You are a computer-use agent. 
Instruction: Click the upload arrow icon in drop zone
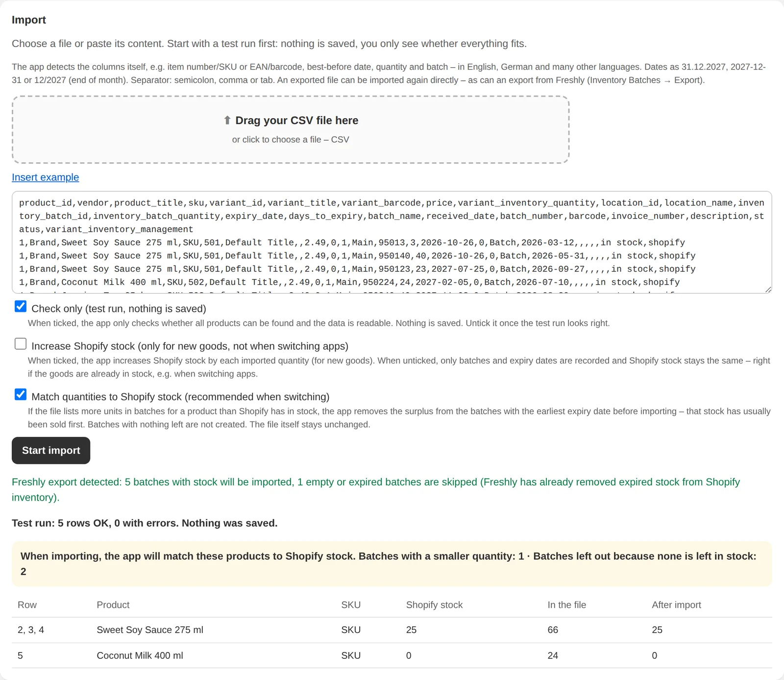click(227, 120)
